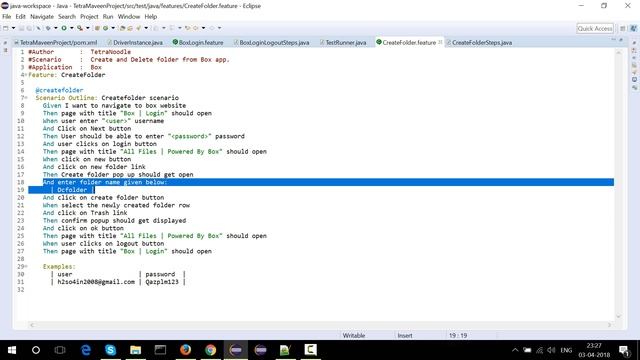
Task: Open Google Chrome from the taskbar
Action: pos(211,350)
